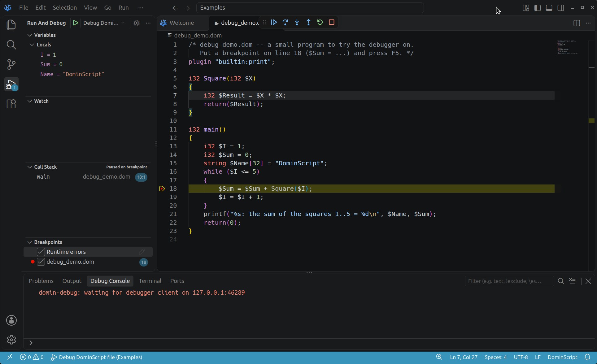Close the bottom panel
597x364 pixels.
588,281
